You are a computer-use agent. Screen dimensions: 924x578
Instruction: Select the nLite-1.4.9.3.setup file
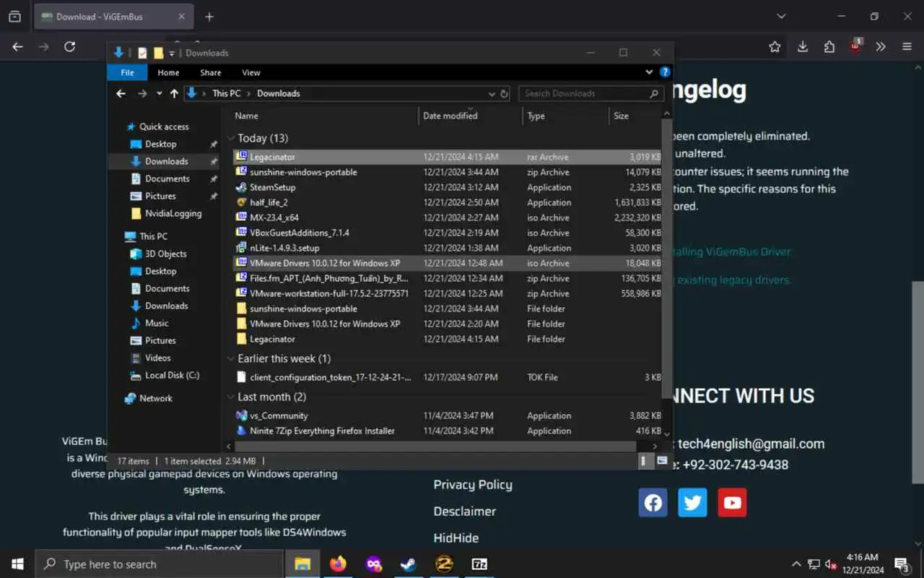pos(448,248)
